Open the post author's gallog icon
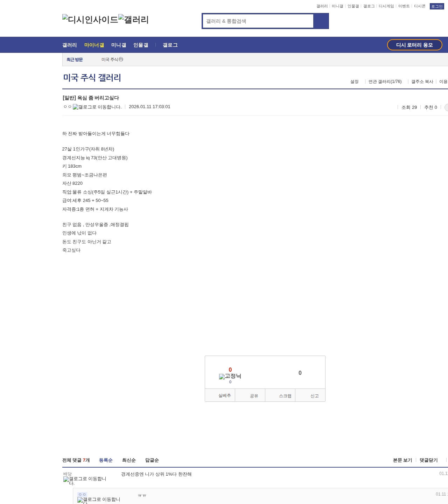Viewport: 448px width, 504px height. [97, 107]
